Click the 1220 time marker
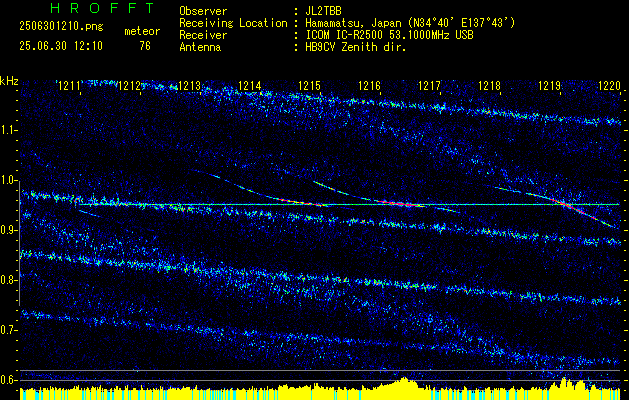This screenshot has height=400, width=629. click(x=609, y=85)
